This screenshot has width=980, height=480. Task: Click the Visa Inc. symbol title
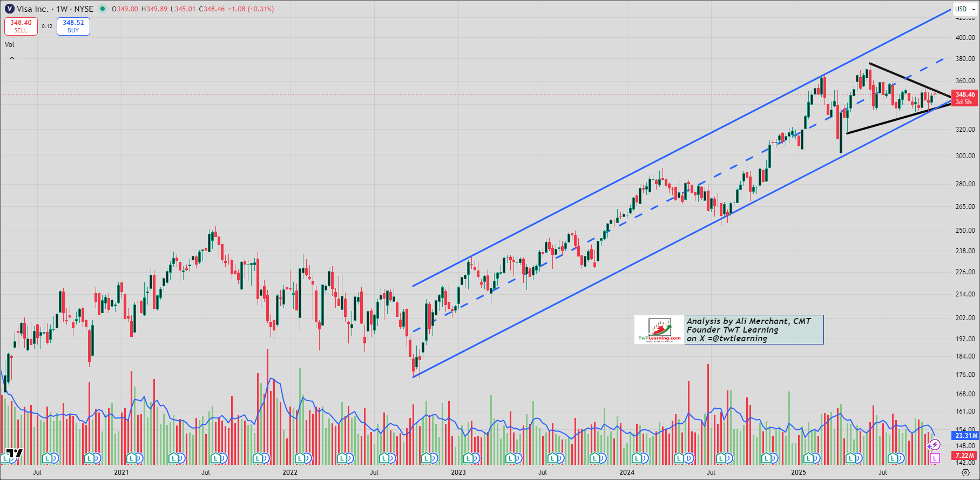tap(32, 9)
